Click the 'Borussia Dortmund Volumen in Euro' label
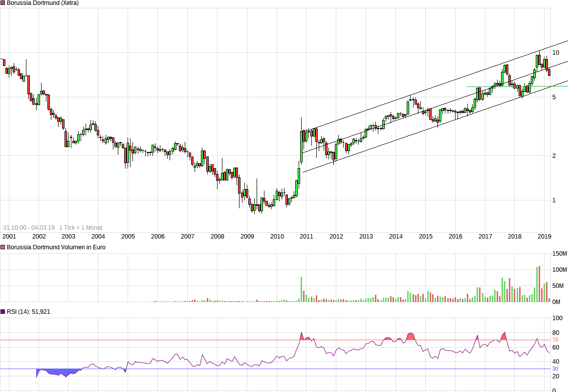The image size is (568, 392). point(56,247)
